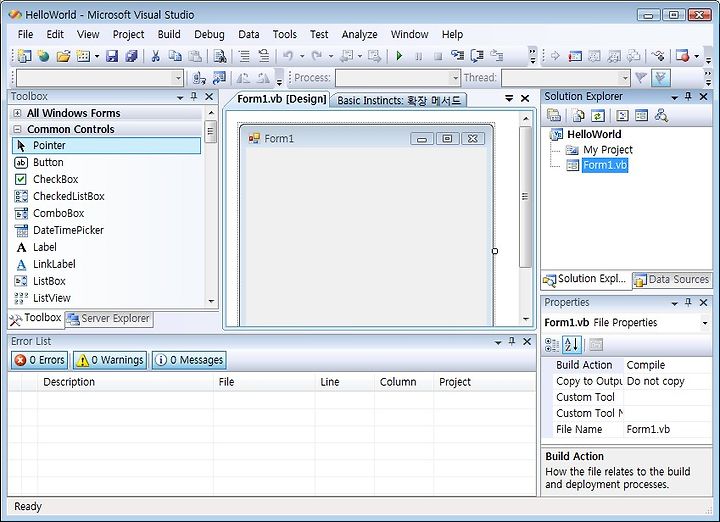Image resolution: width=720 pixels, height=522 pixels.
Task: Open View Class Diagram icon in Solution Explorer
Action: 661,115
